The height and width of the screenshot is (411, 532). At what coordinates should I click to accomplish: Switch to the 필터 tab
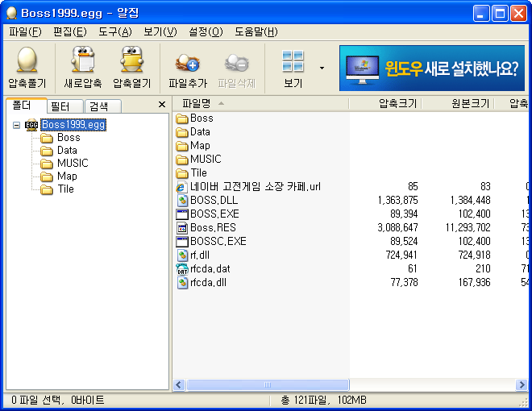pyautogui.click(x=60, y=106)
